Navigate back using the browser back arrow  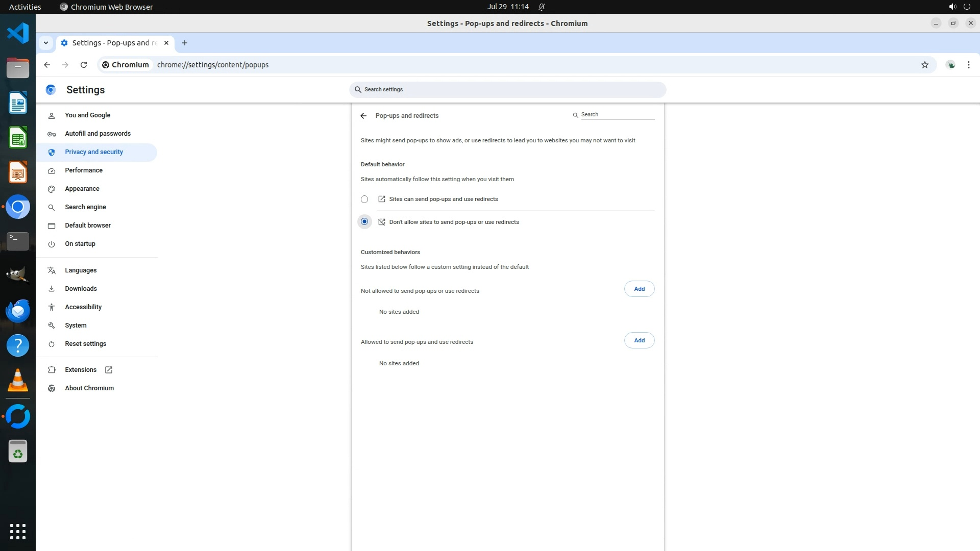click(x=47, y=65)
